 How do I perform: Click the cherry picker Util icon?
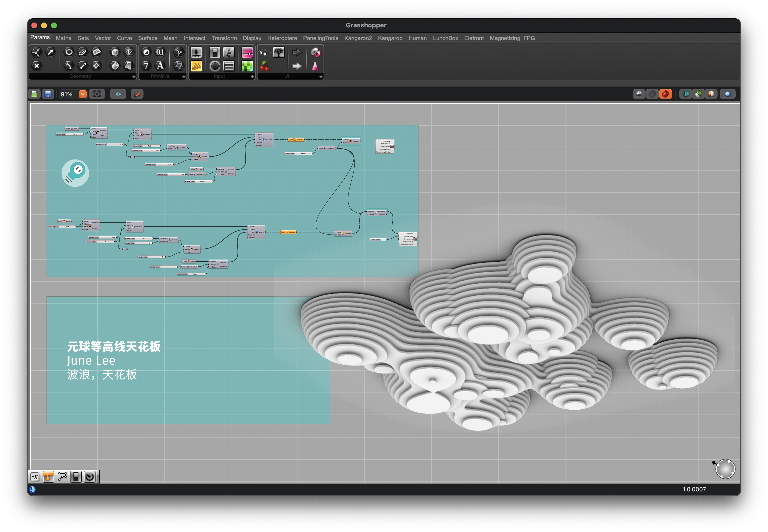[264, 66]
